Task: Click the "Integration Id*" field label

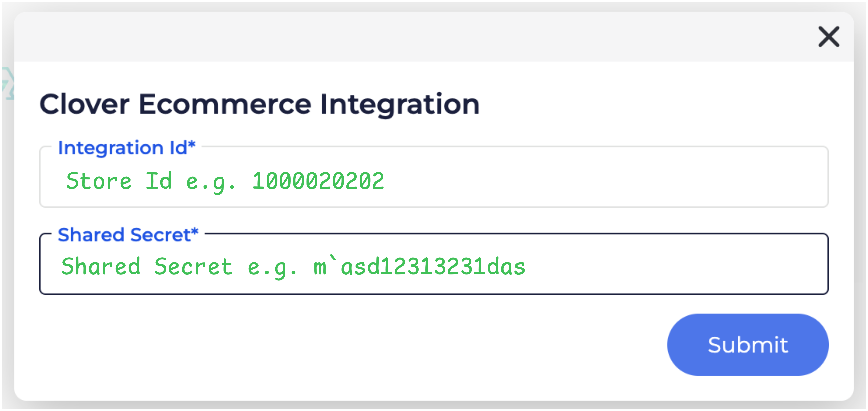Action: (122, 148)
